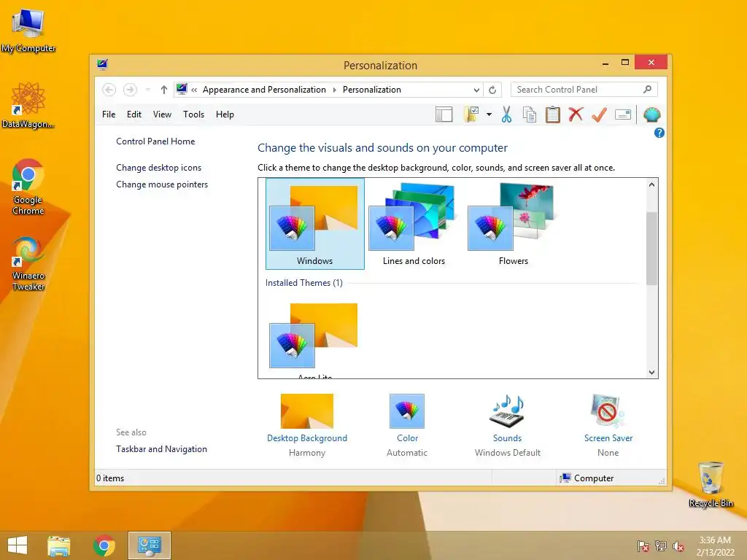Open DataWagon desktop shortcut

28,105
